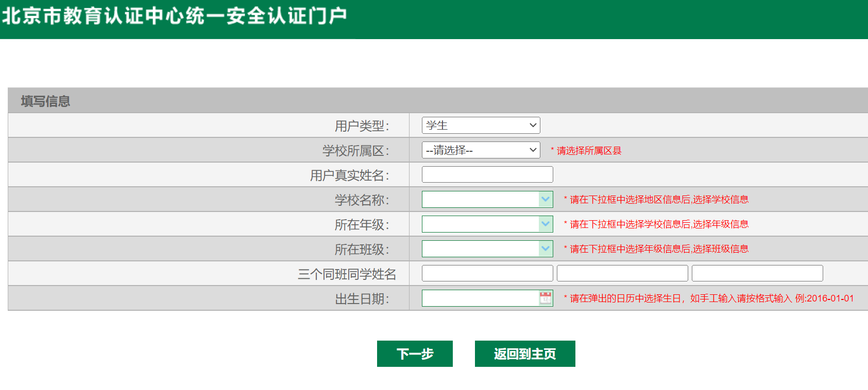This screenshot has height=390, width=868.
Task: Open the 用户类型 dropdown showing 学生
Action: 481,125
